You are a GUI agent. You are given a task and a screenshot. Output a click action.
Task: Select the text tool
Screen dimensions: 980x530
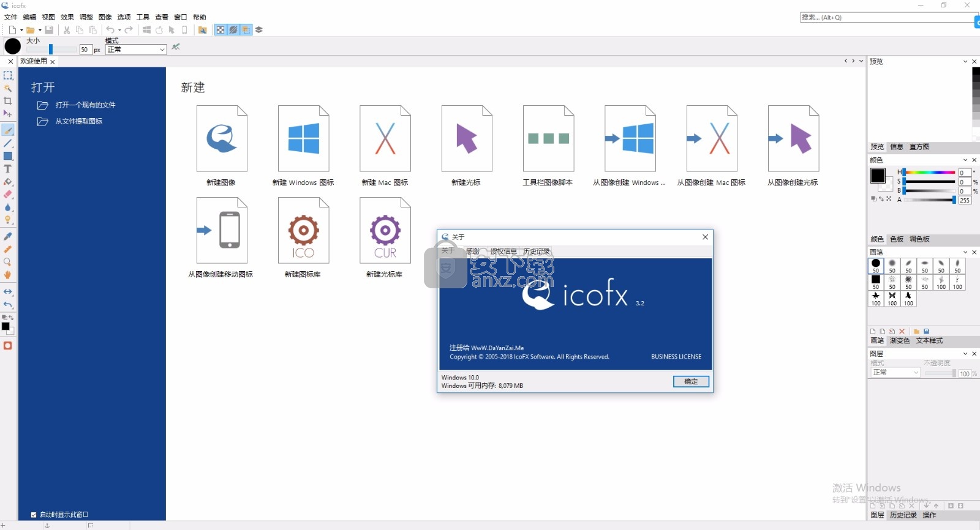[8, 169]
